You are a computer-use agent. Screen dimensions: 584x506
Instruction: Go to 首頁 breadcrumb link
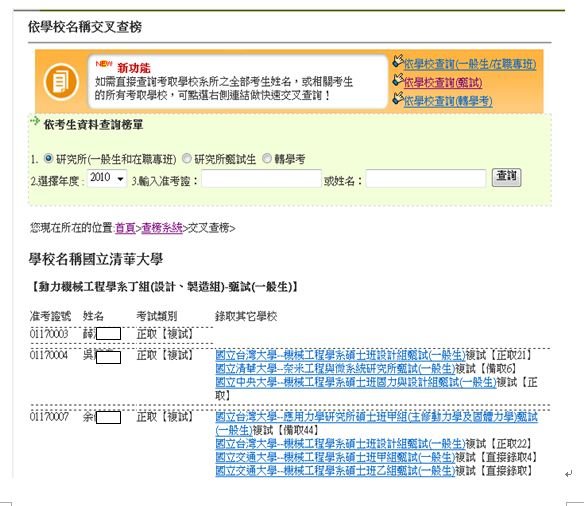[x=125, y=228]
